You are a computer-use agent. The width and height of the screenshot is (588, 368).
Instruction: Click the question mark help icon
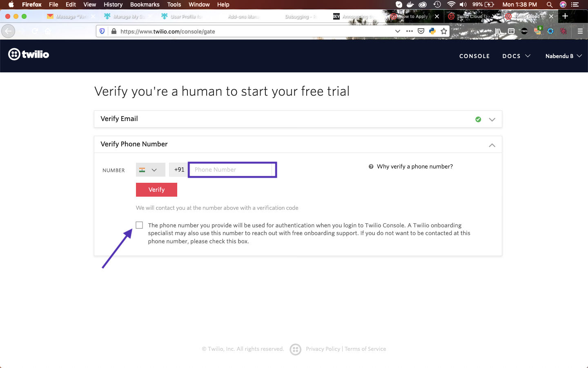tap(371, 166)
